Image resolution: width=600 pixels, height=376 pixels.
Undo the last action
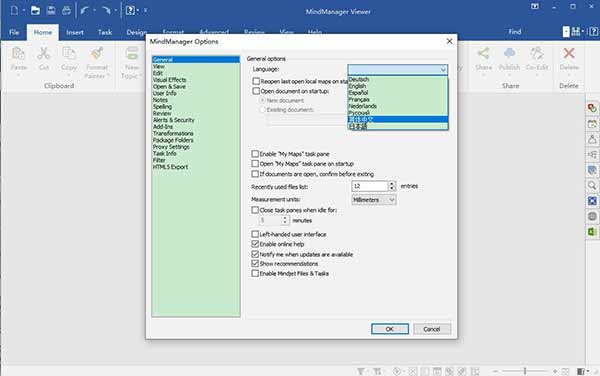[85, 11]
